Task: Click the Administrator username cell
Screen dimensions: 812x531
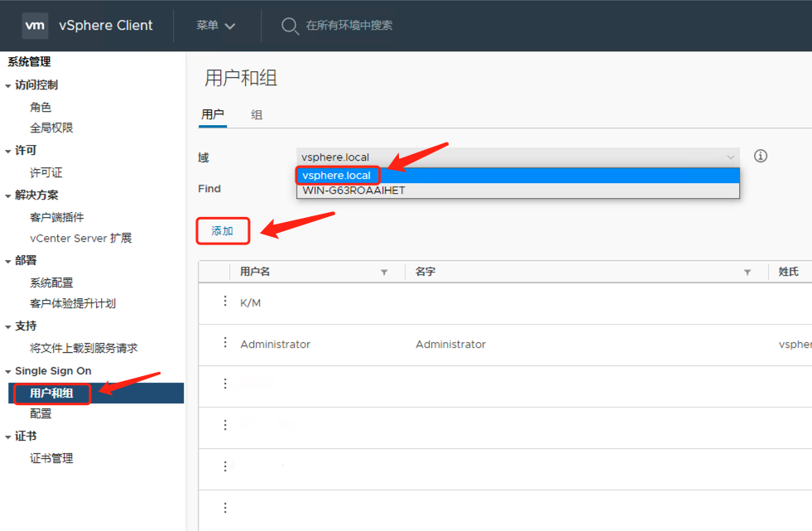Action: coord(275,345)
